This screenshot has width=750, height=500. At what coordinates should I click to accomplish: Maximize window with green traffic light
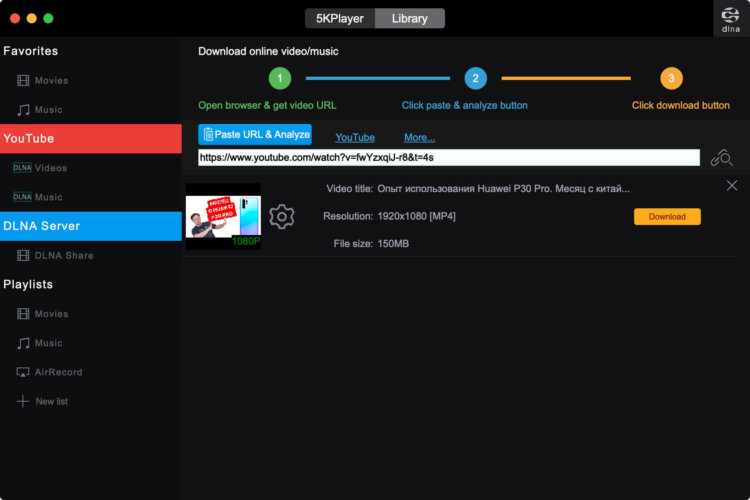(x=48, y=19)
